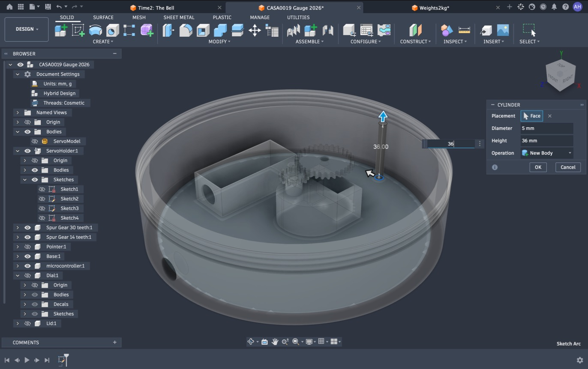Select the Extrude tool in Create

(95, 30)
